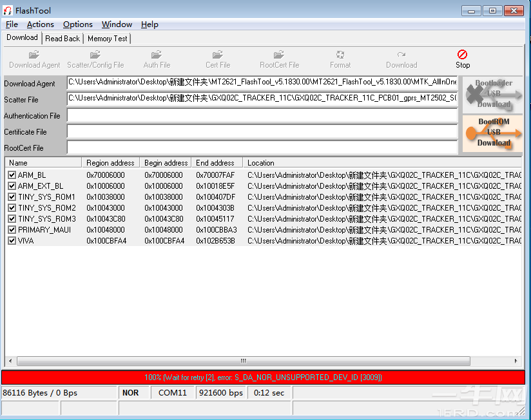Disable the VIVA partition checkbox
Viewport: 531px width, 420px height.
[12, 241]
